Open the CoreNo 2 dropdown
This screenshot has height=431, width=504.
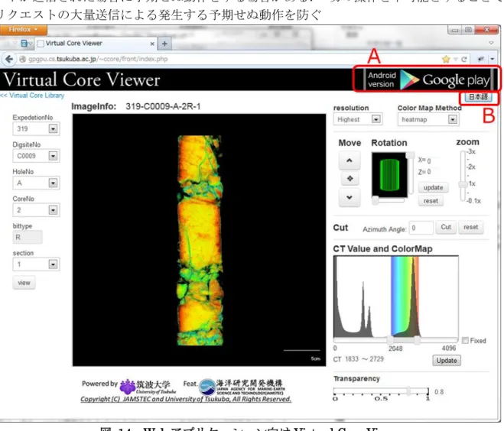pyautogui.click(x=36, y=210)
